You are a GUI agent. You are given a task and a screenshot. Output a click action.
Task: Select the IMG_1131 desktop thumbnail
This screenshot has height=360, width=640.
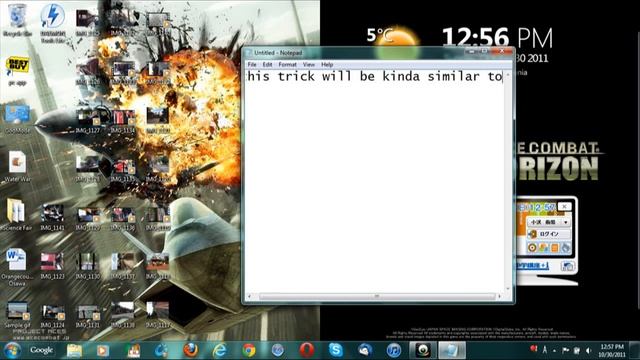(x=87, y=315)
